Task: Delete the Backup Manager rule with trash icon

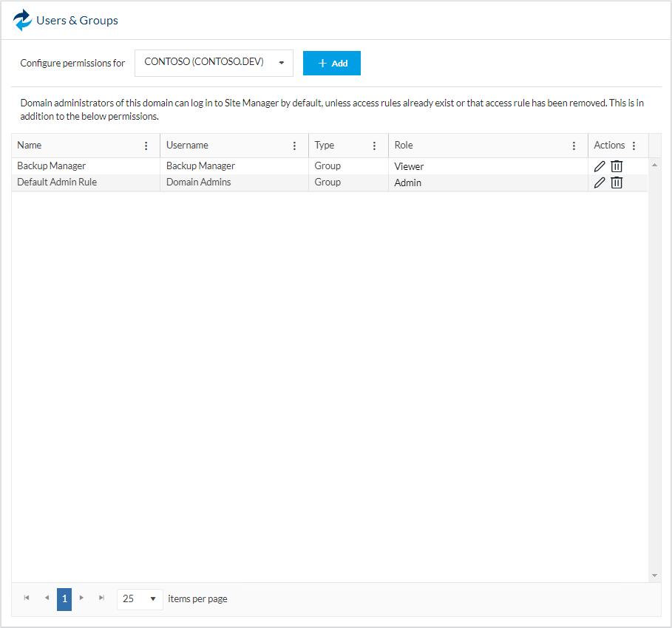Action: 617,166
